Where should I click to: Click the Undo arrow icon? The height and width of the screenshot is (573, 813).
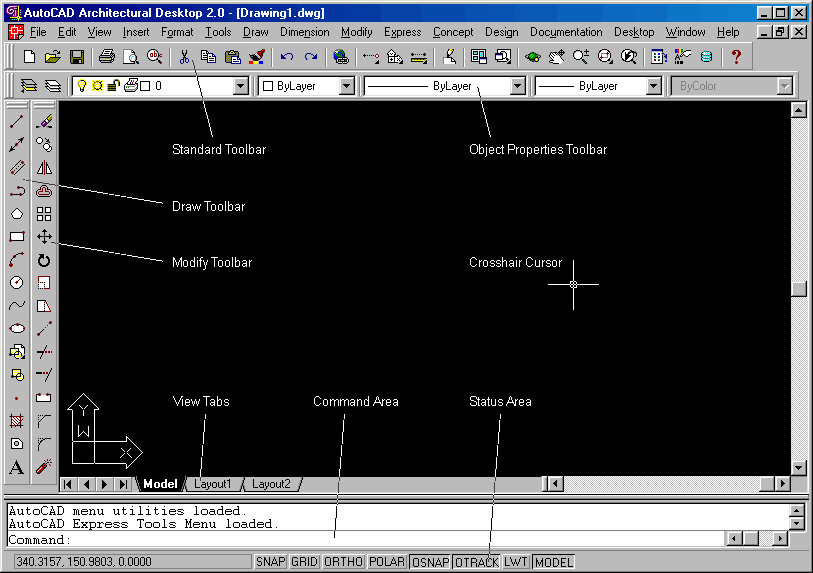click(x=287, y=57)
